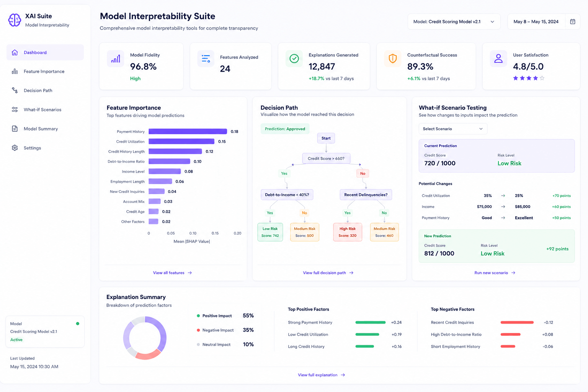Viewport: 588px width, 392px height.
Task: Click the Recent Credit Inquiries red bar
Action: 517,323
